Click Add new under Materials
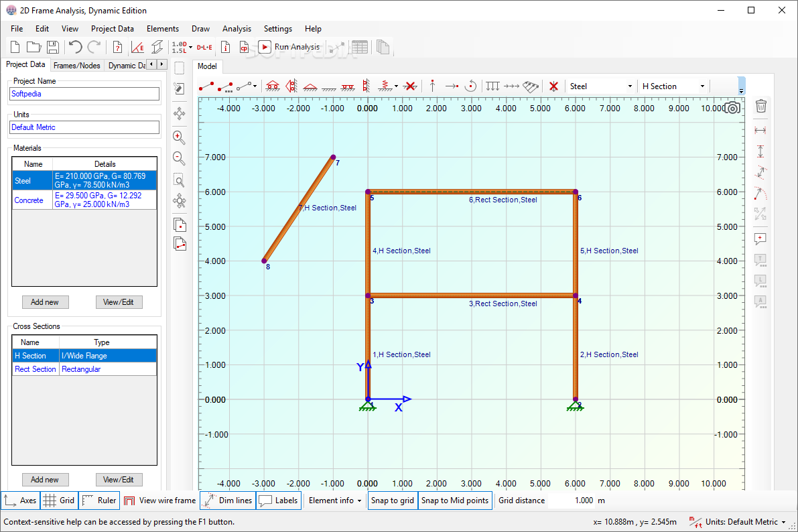 pos(45,302)
